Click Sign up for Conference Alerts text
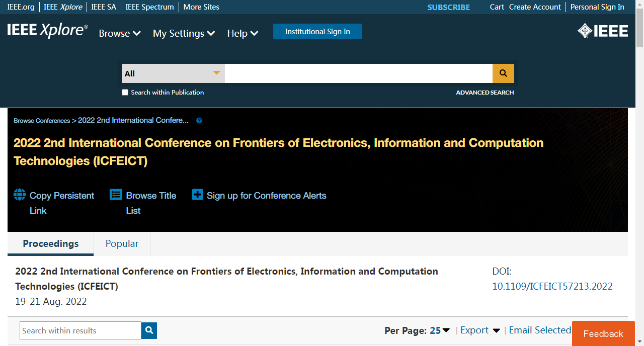 point(267,196)
